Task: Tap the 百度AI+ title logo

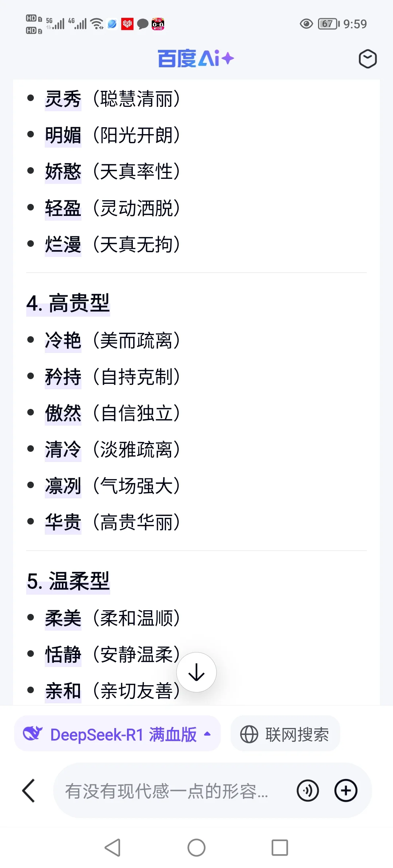Action: point(196,59)
